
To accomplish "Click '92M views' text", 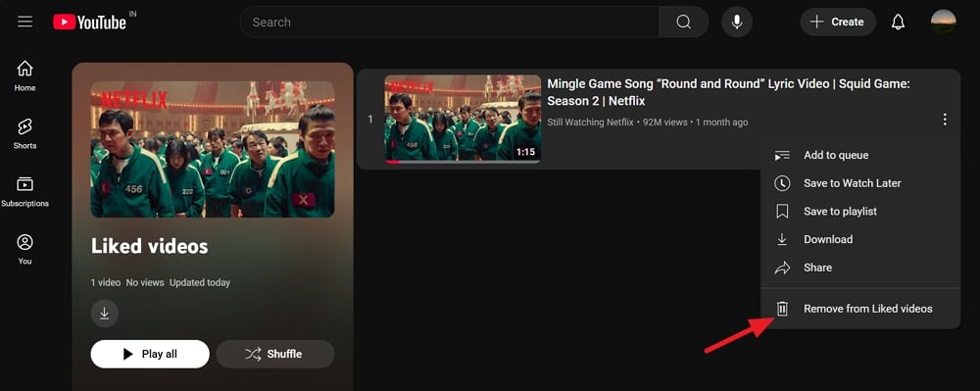I will click(665, 122).
